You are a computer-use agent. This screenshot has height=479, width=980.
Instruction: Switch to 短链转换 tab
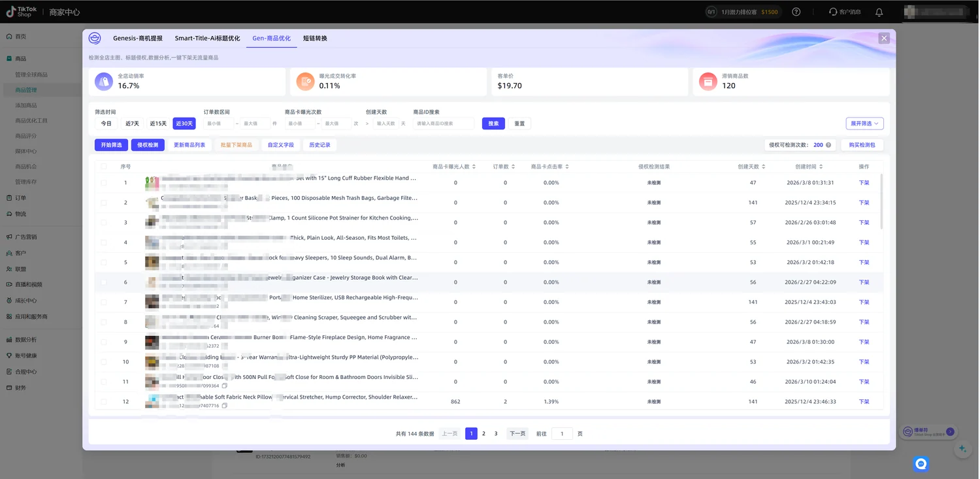315,39
